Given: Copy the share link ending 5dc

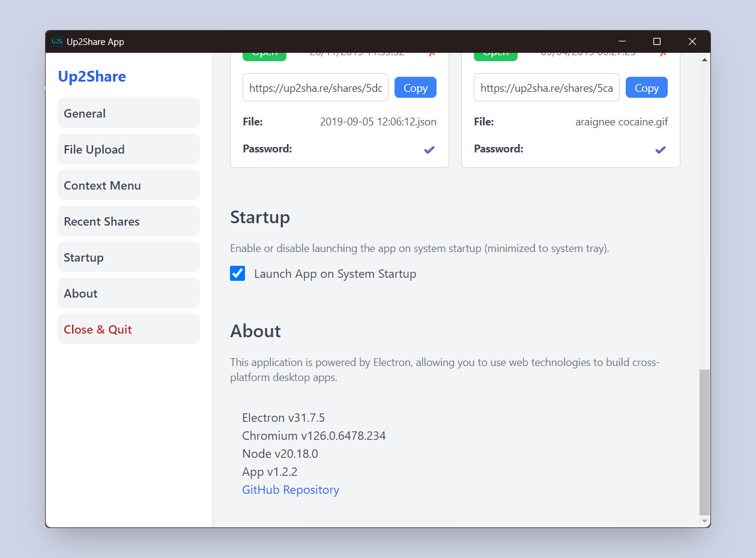Looking at the screenshot, I should pos(416,88).
